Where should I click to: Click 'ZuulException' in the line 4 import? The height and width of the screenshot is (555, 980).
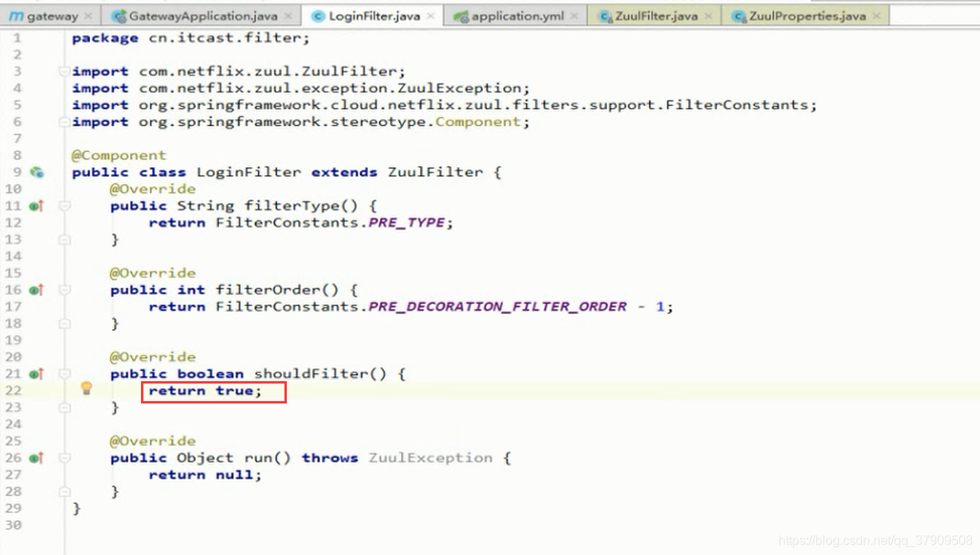459,89
